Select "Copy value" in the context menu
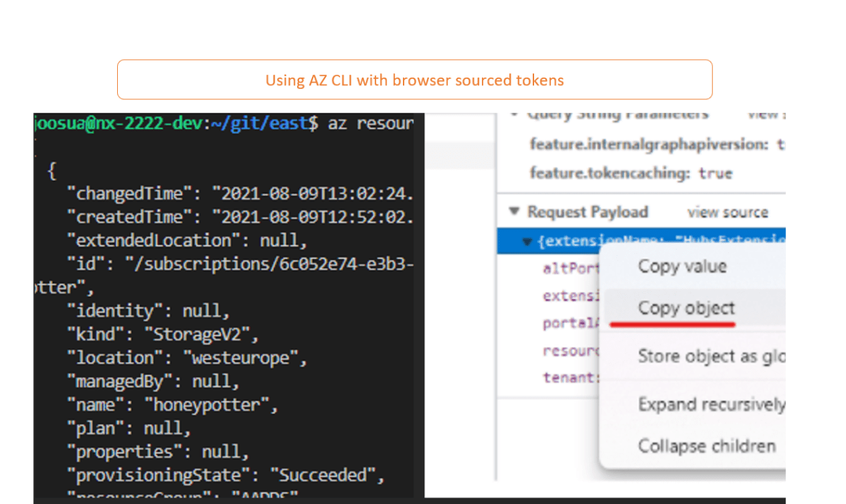 (x=682, y=266)
